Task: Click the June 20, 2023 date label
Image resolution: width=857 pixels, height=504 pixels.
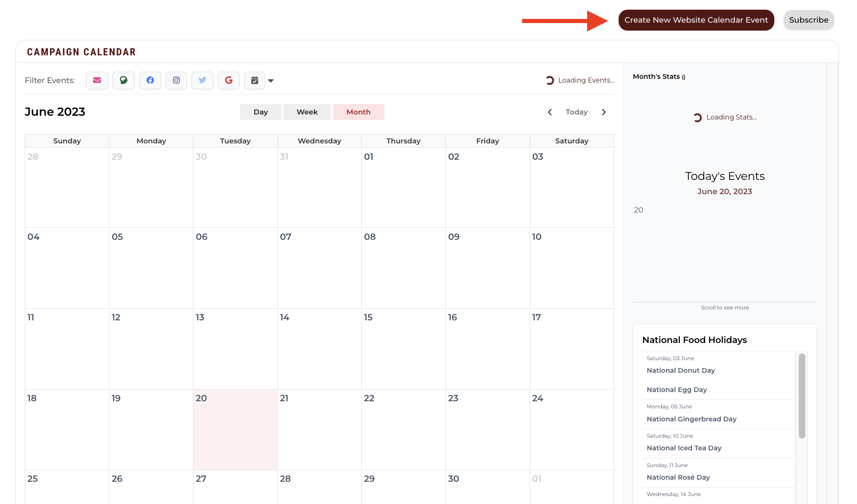Action: pos(724,192)
